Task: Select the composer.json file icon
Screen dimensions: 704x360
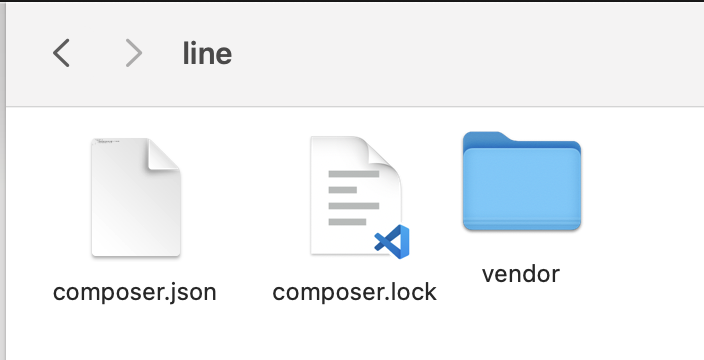Action: [x=136, y=198]
